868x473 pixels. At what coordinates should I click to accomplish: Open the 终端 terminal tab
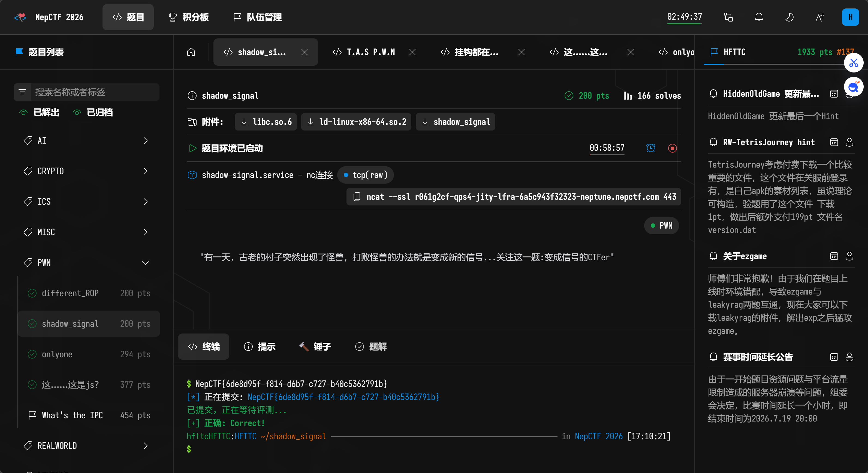204,346
